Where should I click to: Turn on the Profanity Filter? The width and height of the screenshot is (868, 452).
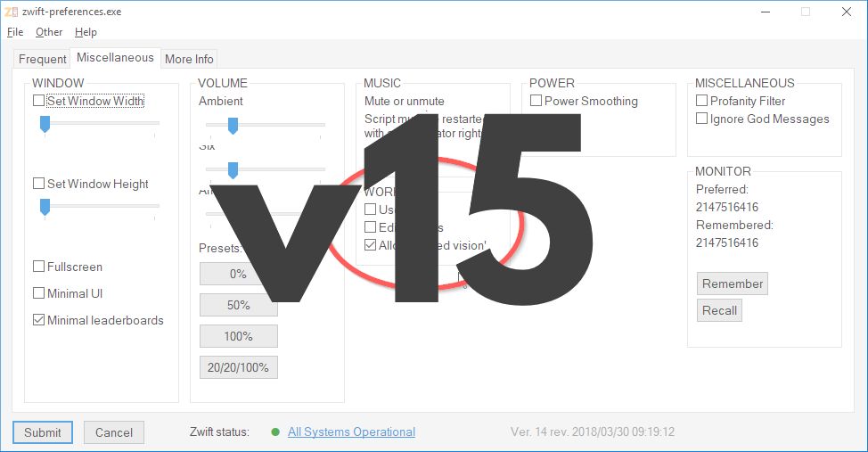tap(702, 101)
